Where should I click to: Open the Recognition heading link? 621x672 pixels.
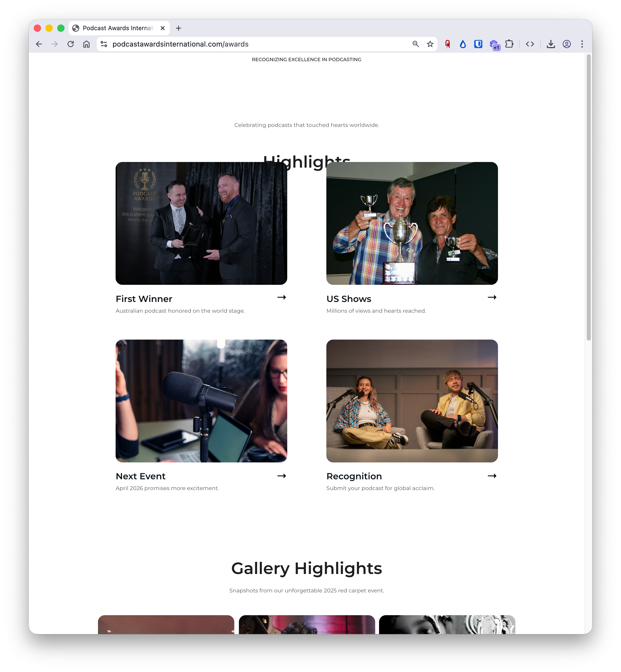pos(354,476)
